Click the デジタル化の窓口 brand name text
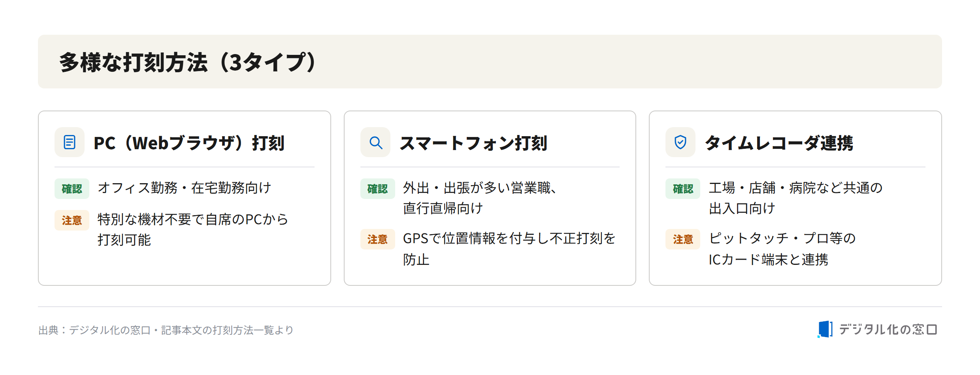 (888, 329)
